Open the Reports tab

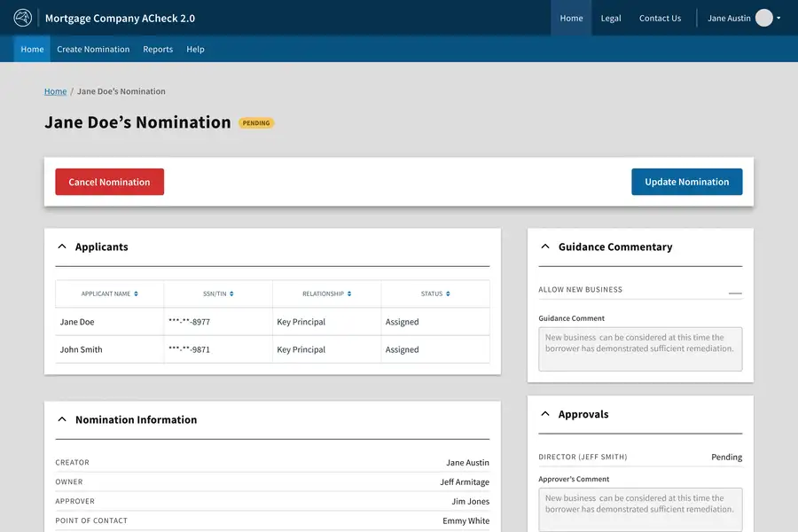coord(158,49)
